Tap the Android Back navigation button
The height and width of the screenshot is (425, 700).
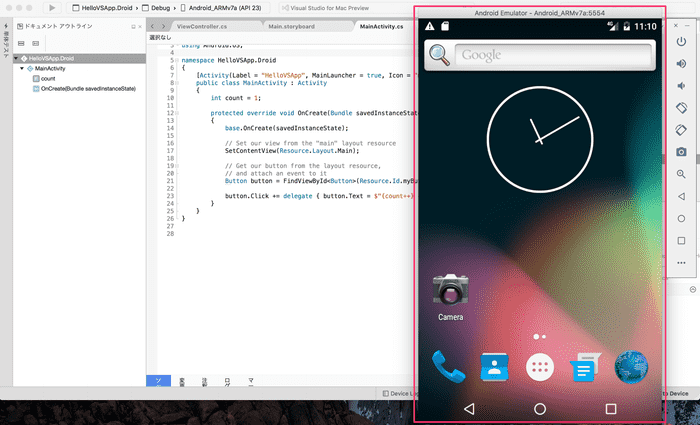pos(469,409)
